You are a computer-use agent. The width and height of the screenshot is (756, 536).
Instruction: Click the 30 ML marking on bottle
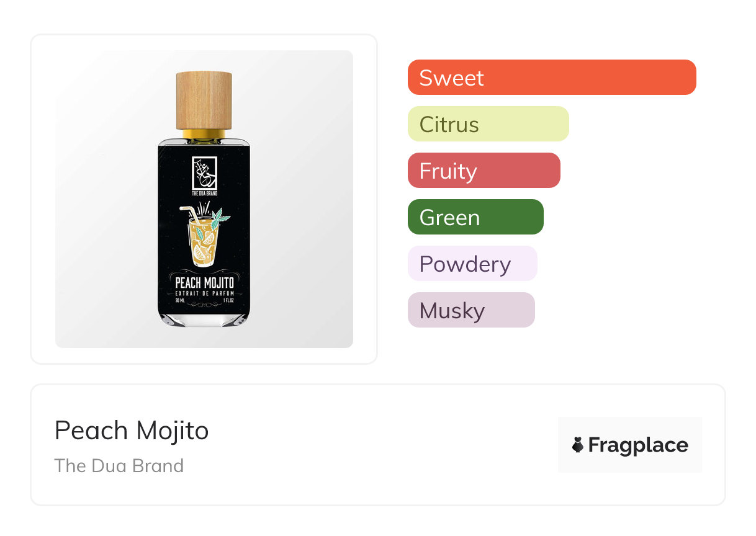point(180,300)
